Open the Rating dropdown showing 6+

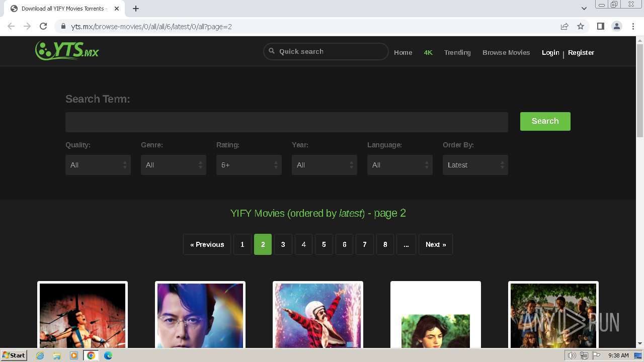pyautogui.click(x=249, y=165)
